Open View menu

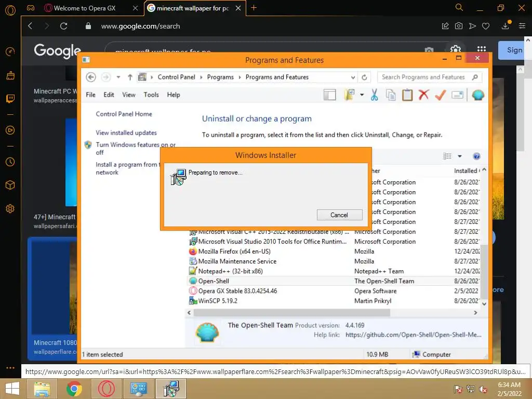129,95
